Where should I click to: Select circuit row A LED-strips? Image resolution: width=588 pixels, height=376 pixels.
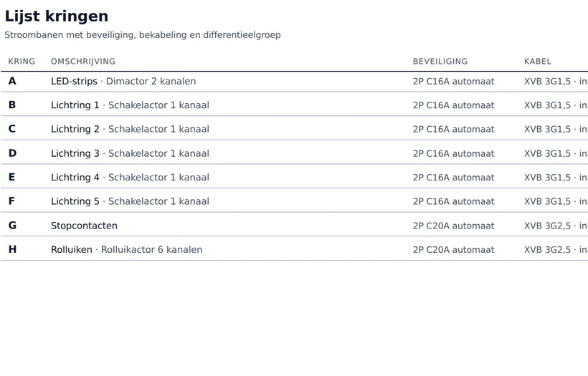click(x=295, y=81)
